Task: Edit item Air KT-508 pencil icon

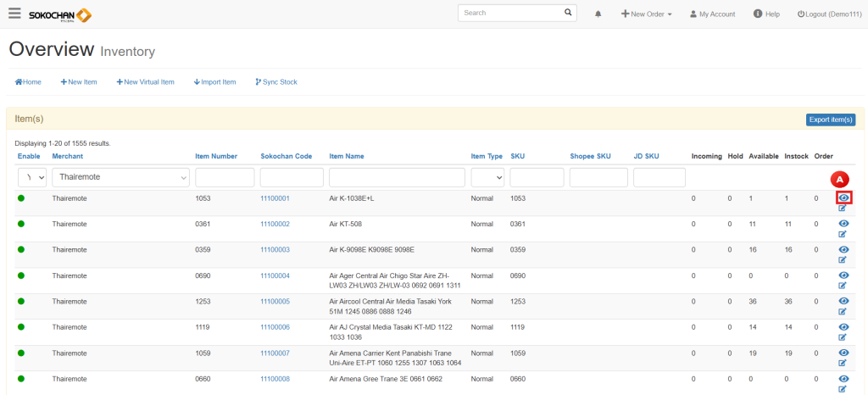Action: 843,234
